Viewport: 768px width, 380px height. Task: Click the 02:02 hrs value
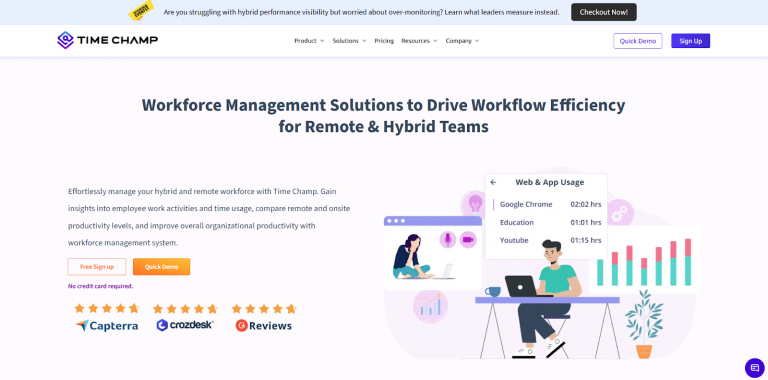[x=586, y=204]
